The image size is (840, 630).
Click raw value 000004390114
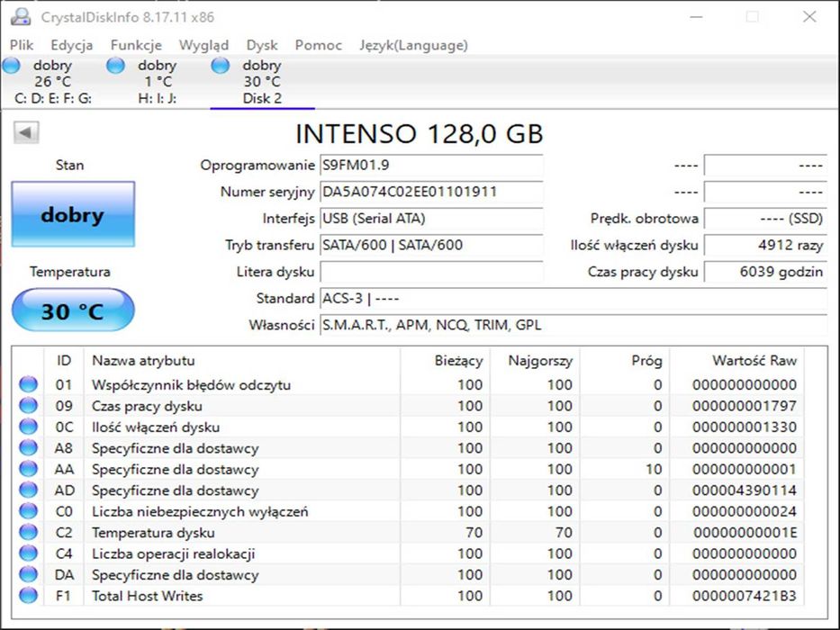(744, 490)
